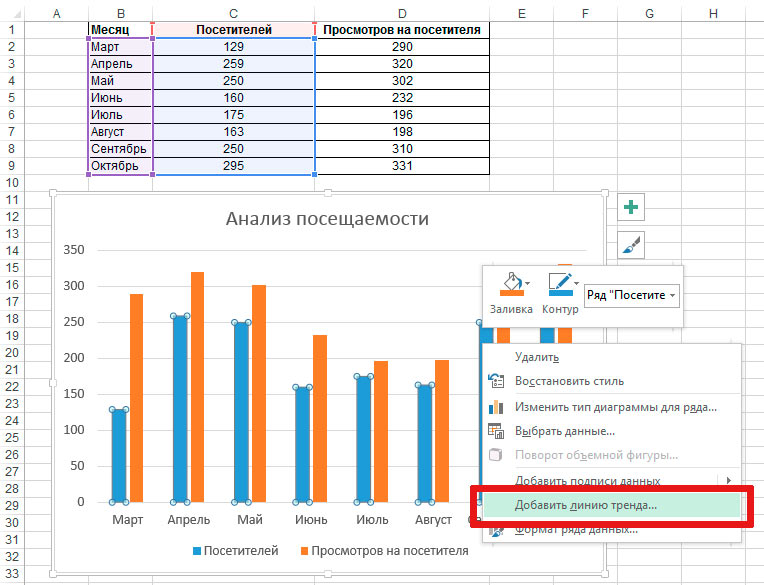The width and height of the screenshot is (764, 585).
Task: Click the cell with value 129
Action: (233, 47)
